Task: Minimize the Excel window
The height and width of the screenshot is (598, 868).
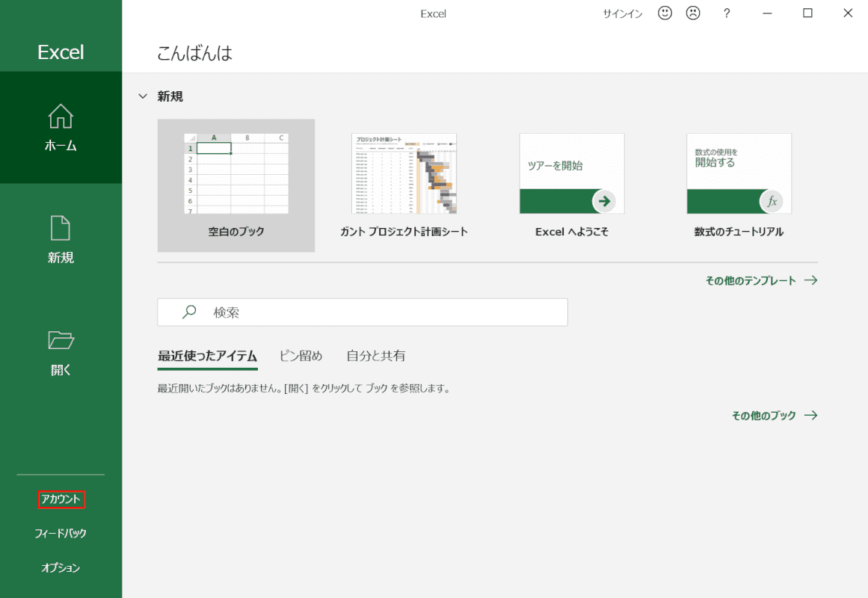Action: 767,13
